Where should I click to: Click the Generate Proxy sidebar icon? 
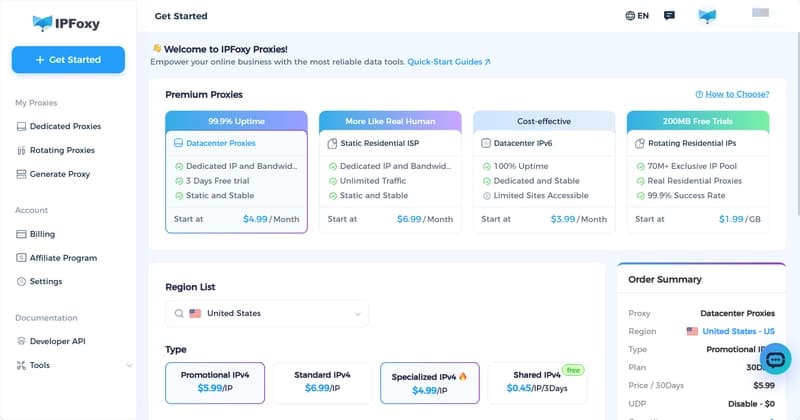[x=21, y=174]
